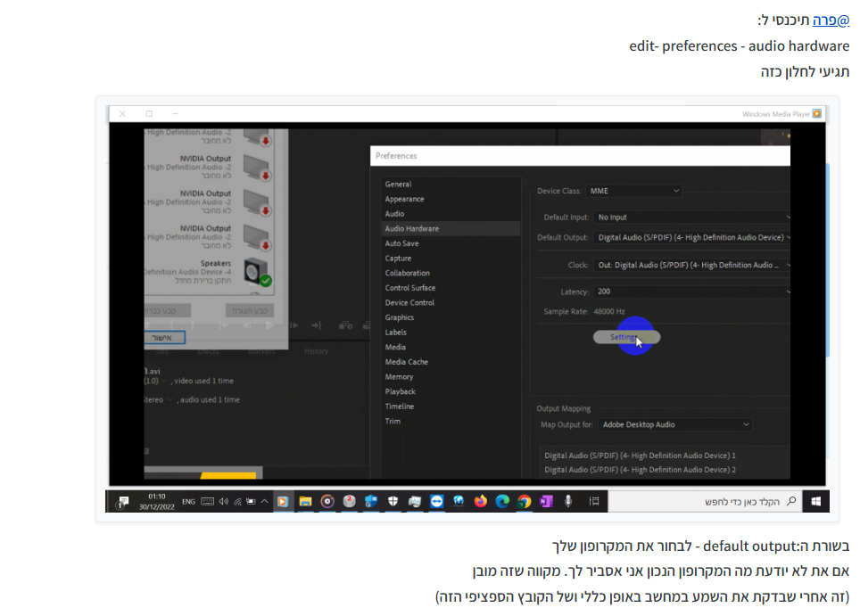Click the Speakers device icon with green check
Screen dimensions: 860x616
click(256, 271)
